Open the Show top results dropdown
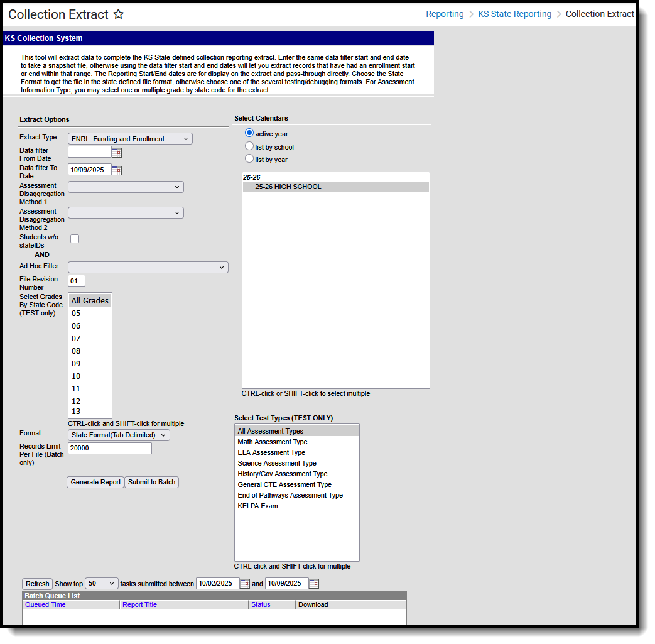 point(101,584)
